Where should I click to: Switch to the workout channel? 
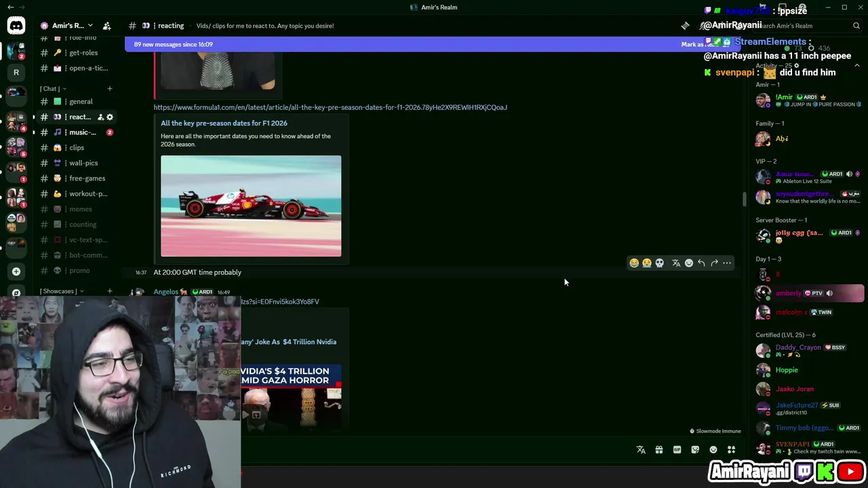click(76, 194)
